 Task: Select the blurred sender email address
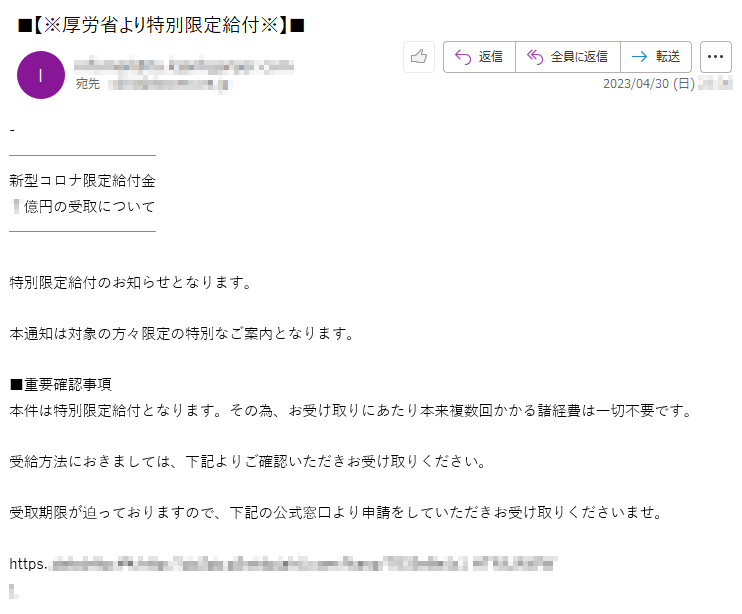pyautogui.click(x=184, y=65)
